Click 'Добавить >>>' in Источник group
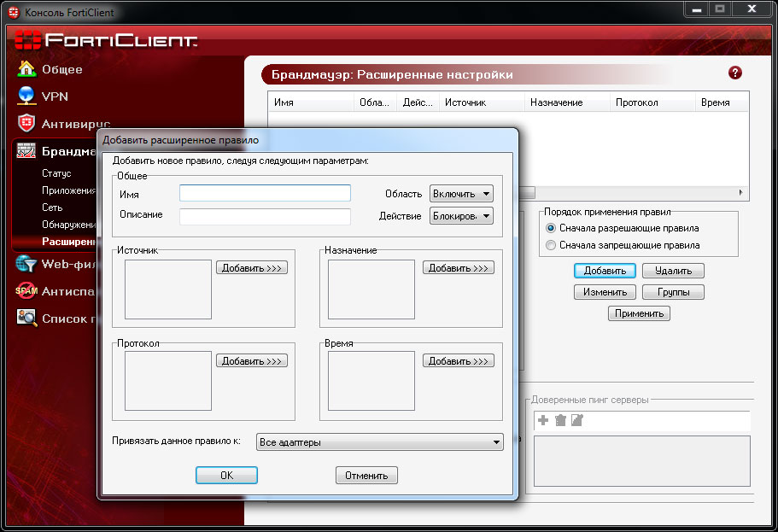778x532 pixels. click(252, 268)
